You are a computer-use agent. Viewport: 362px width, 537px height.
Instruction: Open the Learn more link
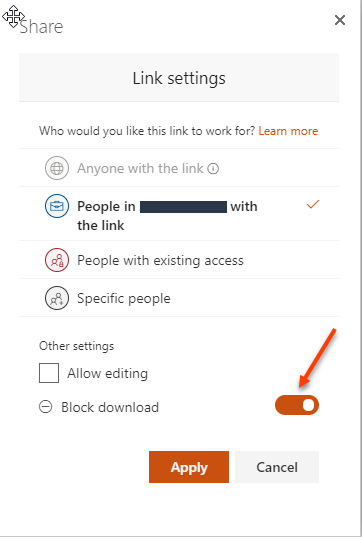click(288, 131)
